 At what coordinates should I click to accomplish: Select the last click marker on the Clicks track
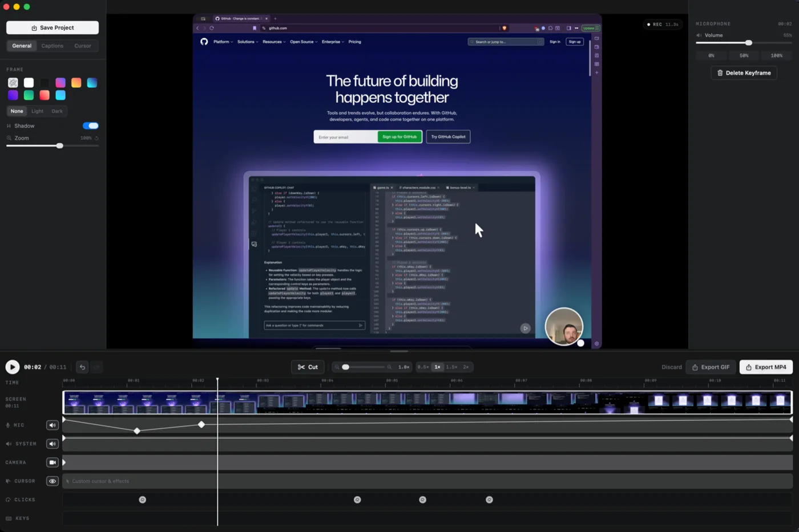(x=489, y=500)
